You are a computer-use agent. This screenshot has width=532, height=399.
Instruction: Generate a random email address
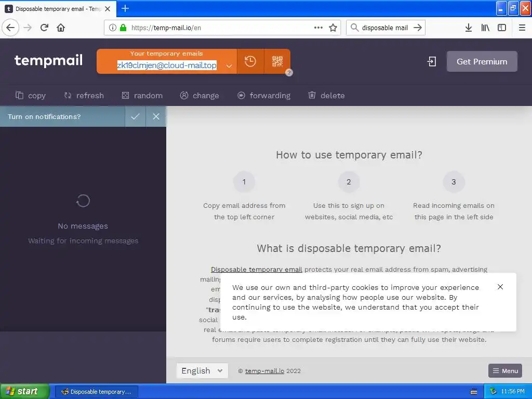(x=142, y=96)
